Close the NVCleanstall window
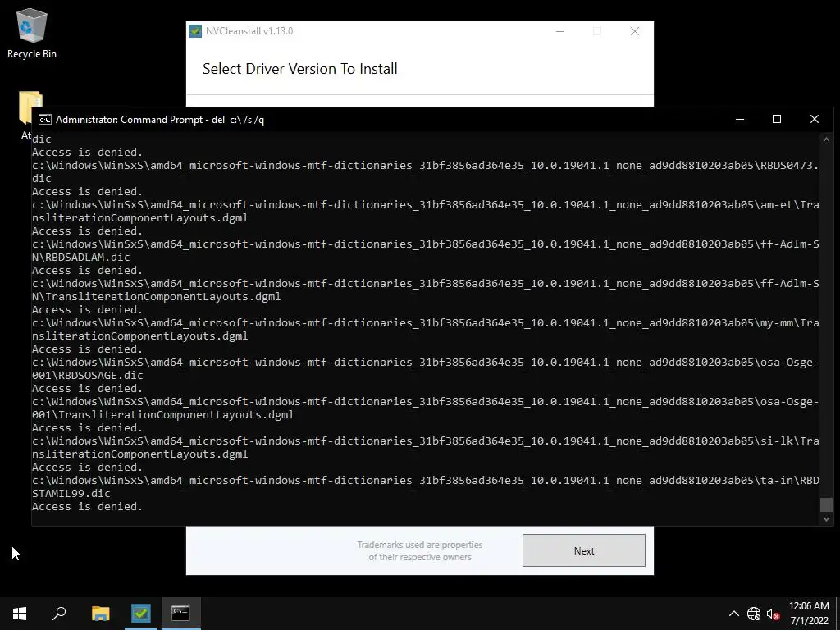Image resolution: width=840 pixels, height=630 pixels. (635, 31)
